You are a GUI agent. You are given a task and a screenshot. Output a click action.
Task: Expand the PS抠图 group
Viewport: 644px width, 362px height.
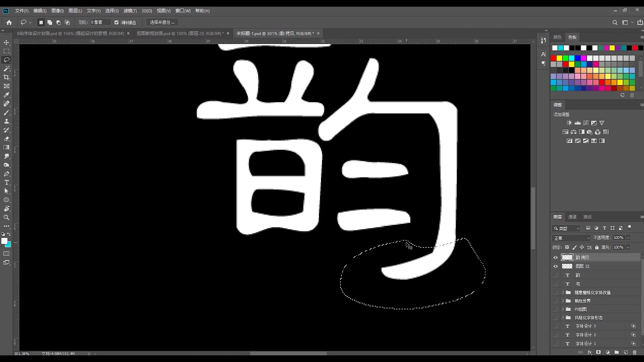point(563,309)
